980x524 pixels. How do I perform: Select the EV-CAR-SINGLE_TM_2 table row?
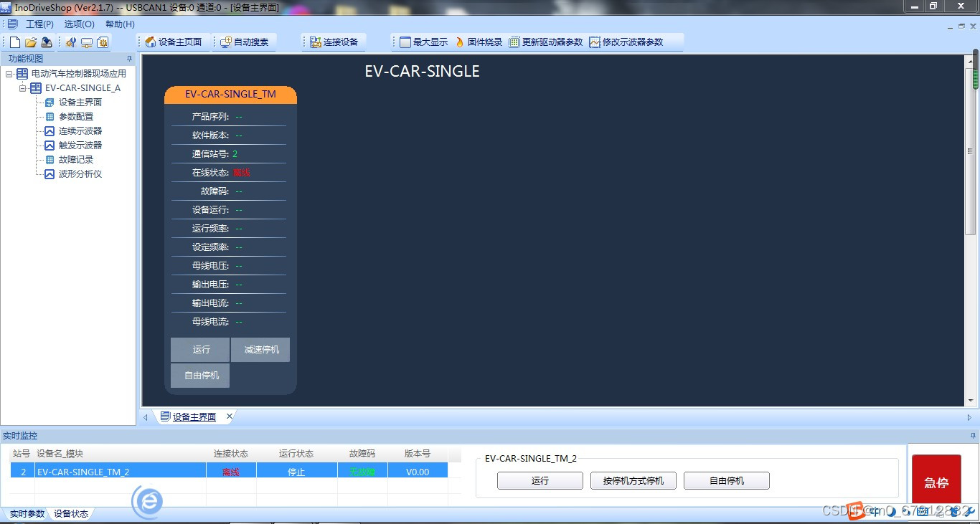coord(229,472)
